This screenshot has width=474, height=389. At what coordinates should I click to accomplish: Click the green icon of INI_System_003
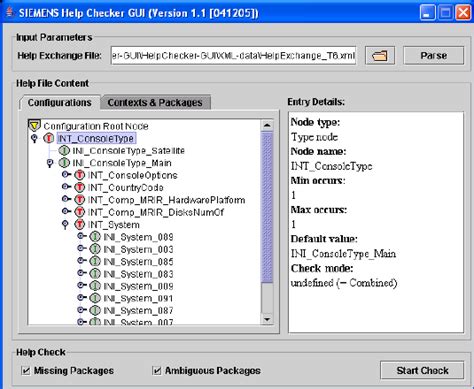pos(95,249)
